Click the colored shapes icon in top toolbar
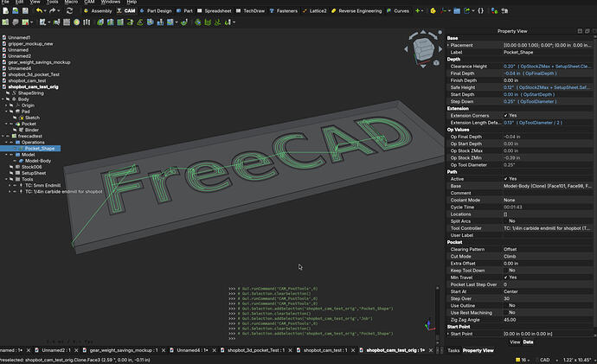This screenshot has height=364, width=597. (494, 10)
